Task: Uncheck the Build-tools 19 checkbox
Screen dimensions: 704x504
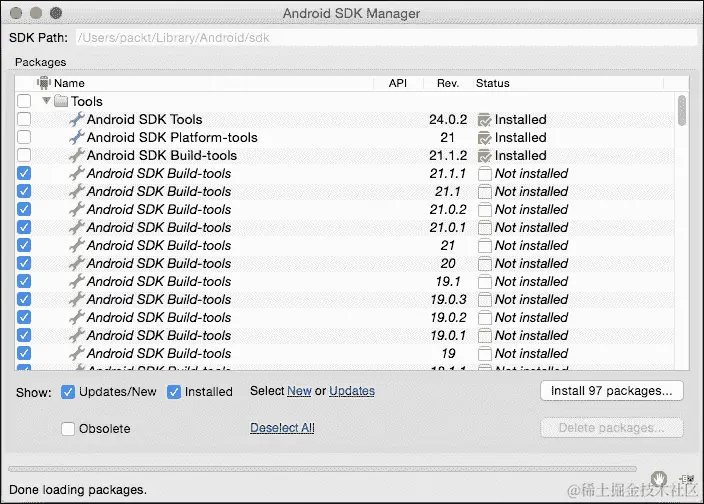Action: 24,353
